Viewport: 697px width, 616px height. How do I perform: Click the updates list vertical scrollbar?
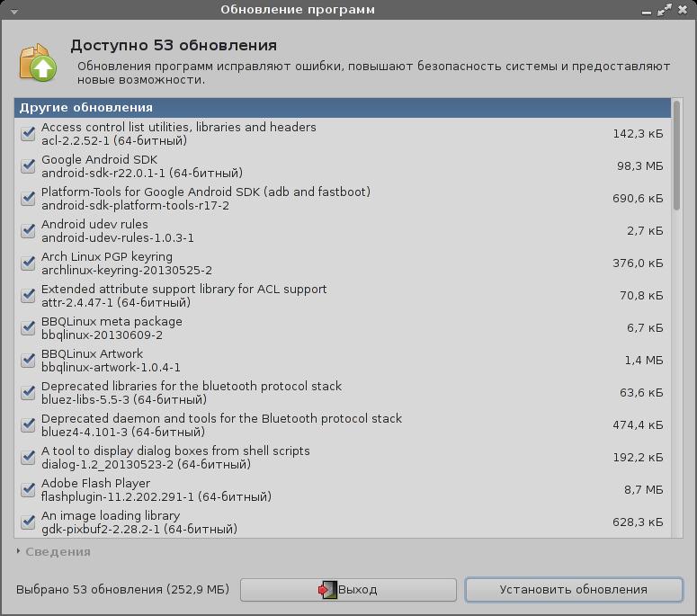(x=676, y=156)
